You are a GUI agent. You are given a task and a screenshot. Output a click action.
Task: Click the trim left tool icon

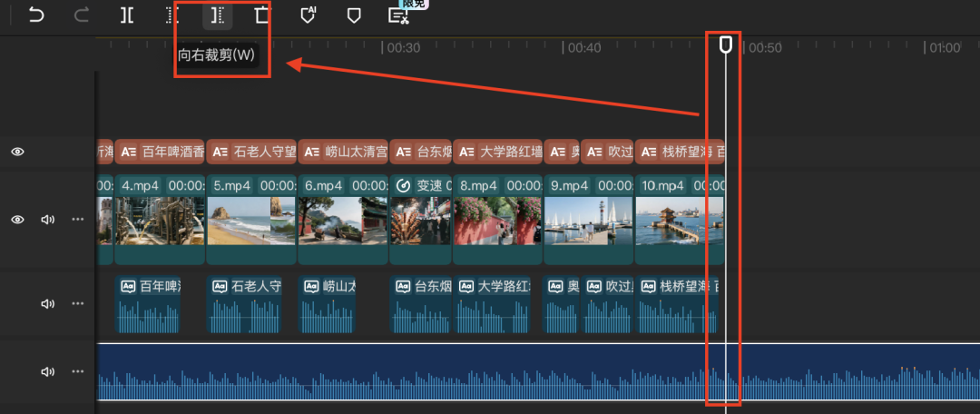pyautogui.click(x=172, y=15)
